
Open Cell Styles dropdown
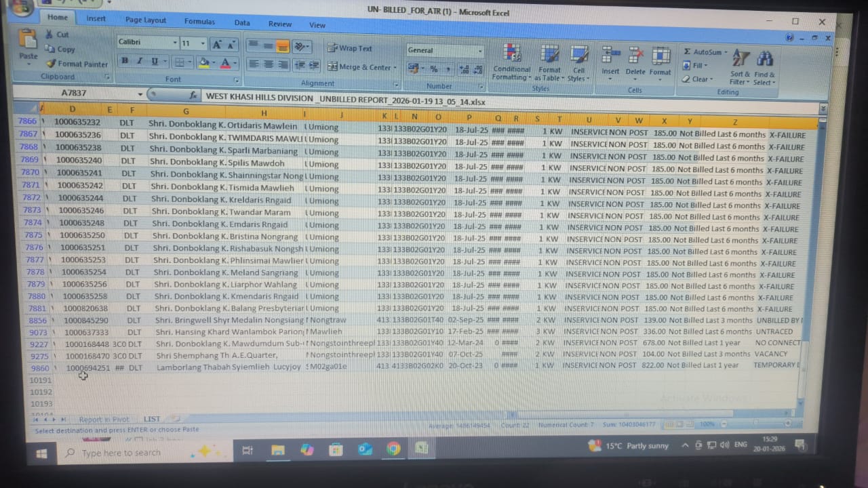click(578, 63)
